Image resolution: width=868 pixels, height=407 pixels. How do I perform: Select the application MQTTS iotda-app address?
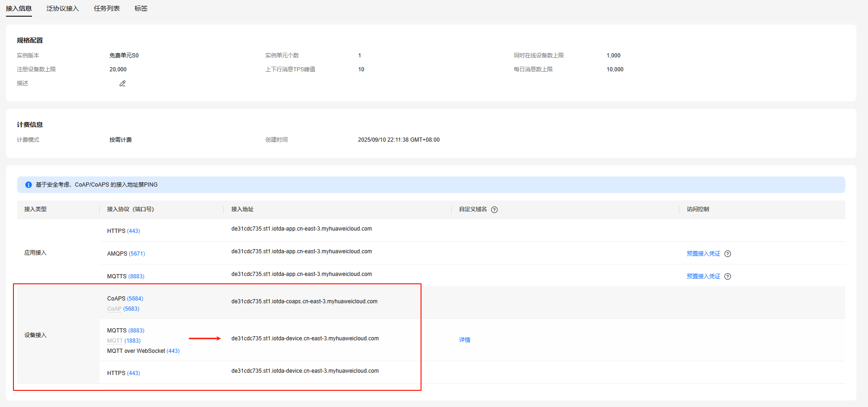tap(302, 274)
